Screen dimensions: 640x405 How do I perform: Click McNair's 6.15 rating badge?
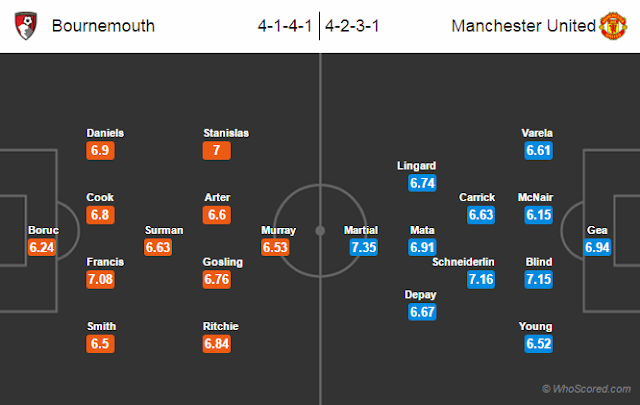(539, 215)
